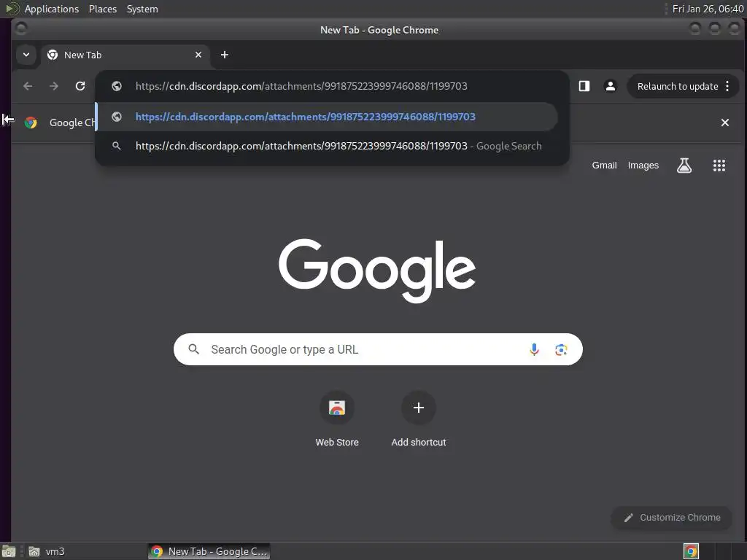This screenshot has width=747, height=560.
Task: Search by image with Lens icon
Action: tap(561, 349)
